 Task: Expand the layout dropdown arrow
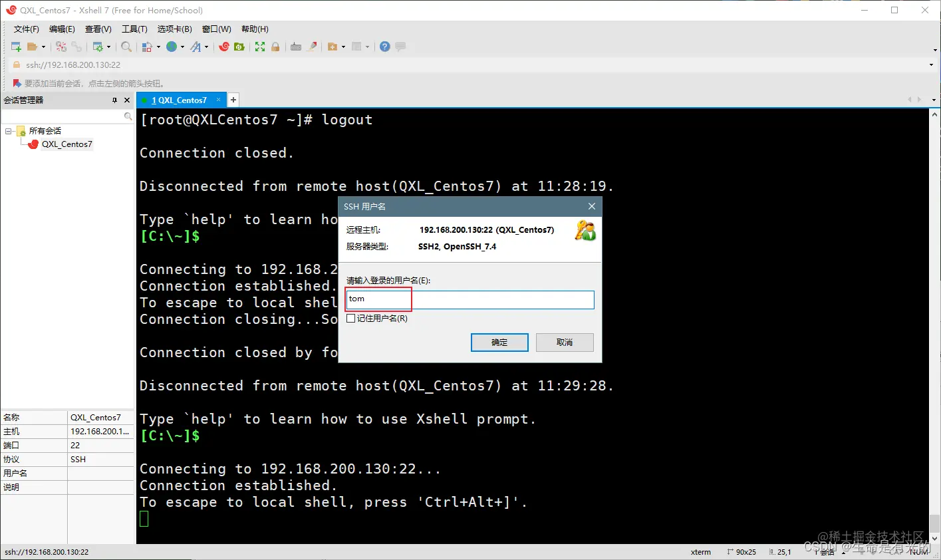tap(367, 47)
